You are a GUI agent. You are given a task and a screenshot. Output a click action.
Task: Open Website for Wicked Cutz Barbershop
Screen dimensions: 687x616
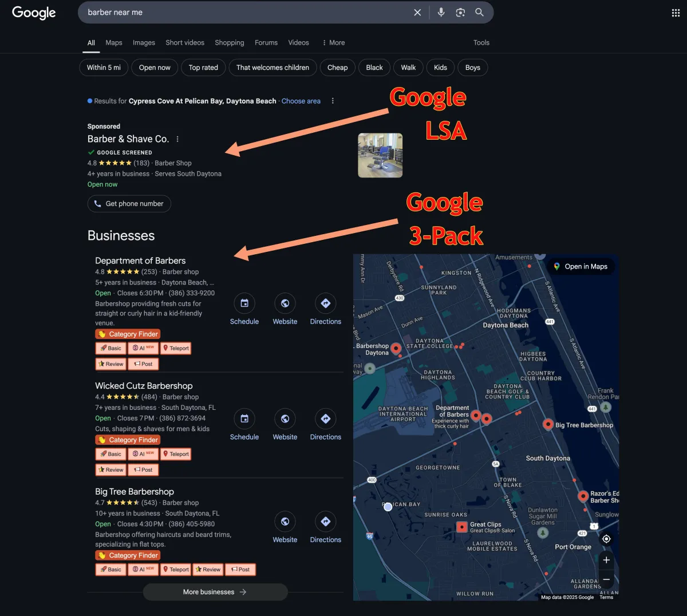pos(285,419)
